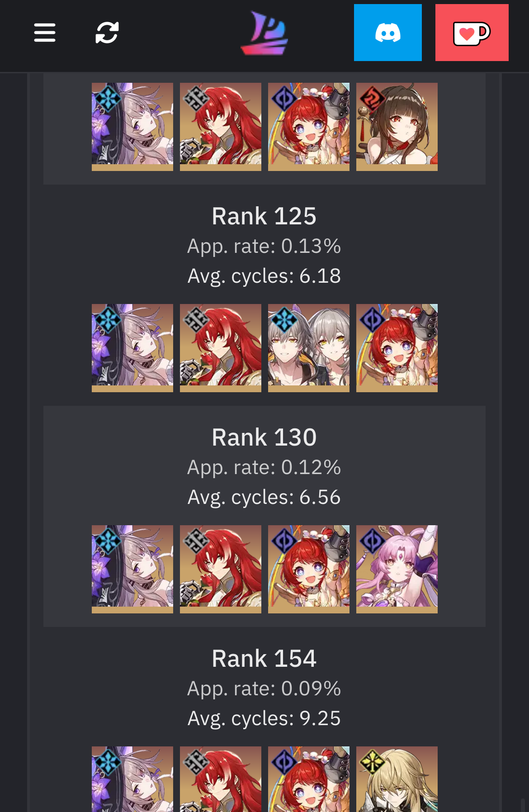This screenshot has width=529, height=812.
Task: Select long red-haired character in Rank 130
Action: pos(221,569)
